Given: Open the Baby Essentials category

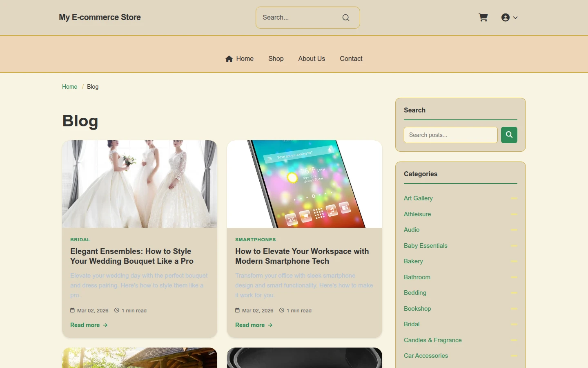Looking at the screenshot, I should [425, 246].
